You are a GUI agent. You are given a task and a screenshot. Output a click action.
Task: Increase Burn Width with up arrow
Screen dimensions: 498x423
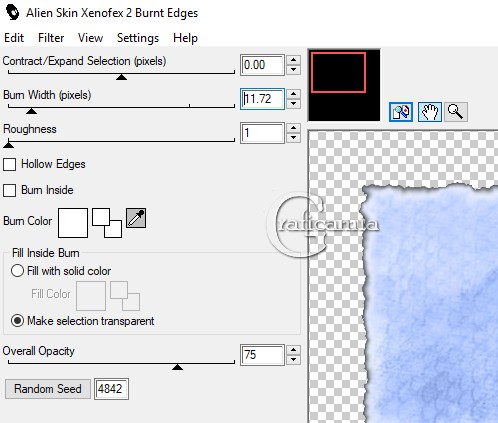[x=293, y=94]
